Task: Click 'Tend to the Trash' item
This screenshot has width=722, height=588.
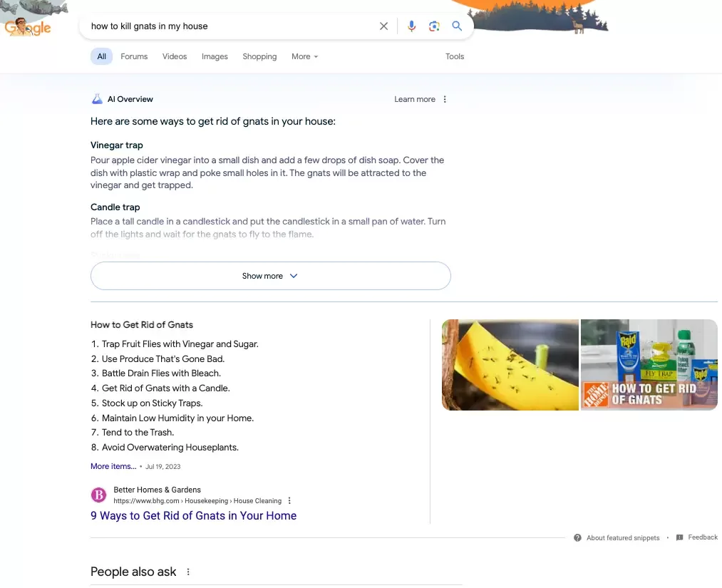Action: (x=138, y=433)
